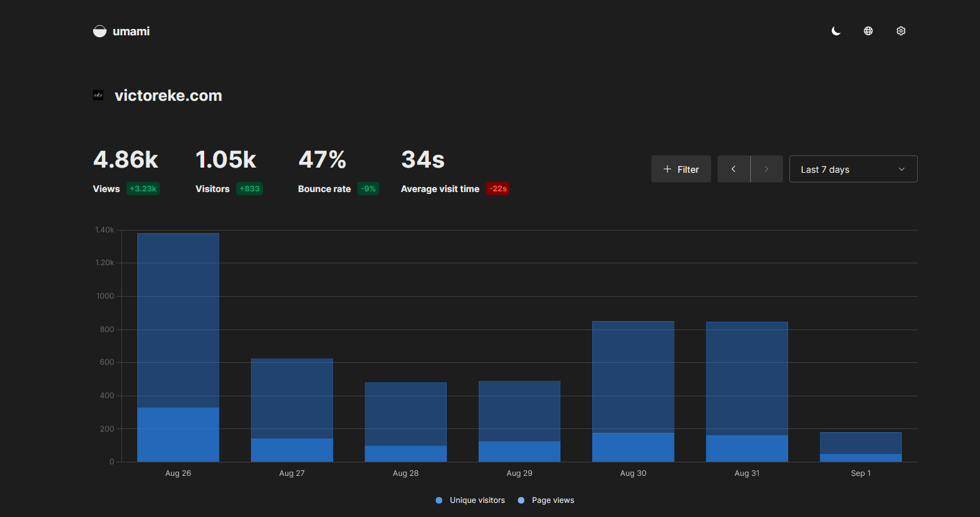
Task: Click the victoreke.com site title
Action: click(x=168, y=94)
